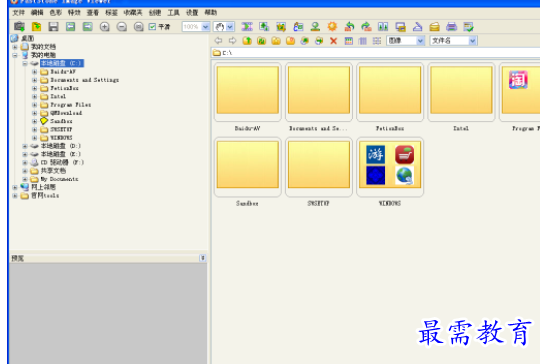This screenshot has width=540, height=364.
Task: Click the copy to folder icon
Action: (x=304, y=41)
